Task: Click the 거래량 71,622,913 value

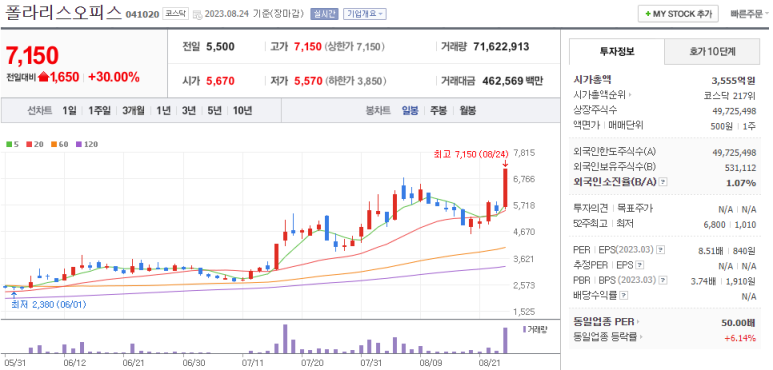Action: click(x=501, y=47)
